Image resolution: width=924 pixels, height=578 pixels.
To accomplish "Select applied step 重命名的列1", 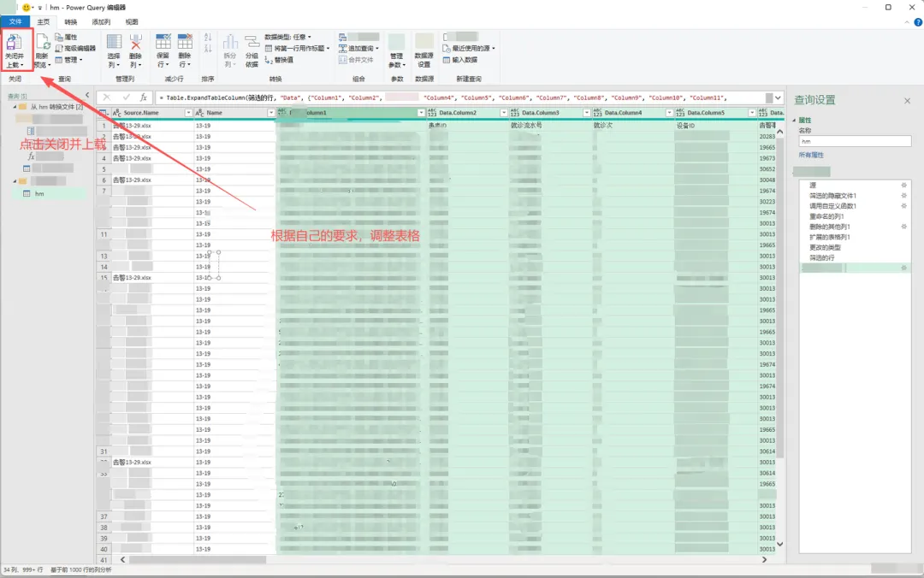I will [x=826, y=216].
